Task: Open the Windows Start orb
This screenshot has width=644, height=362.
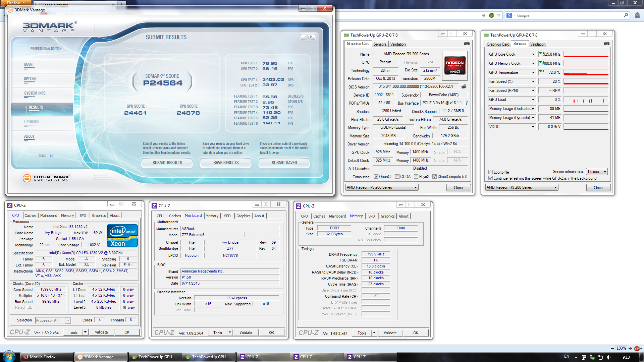Action: tap(9, 357)
